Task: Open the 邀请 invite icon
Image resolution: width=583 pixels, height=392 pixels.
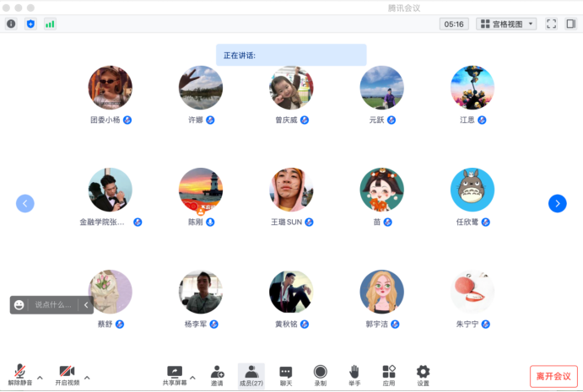Action: click(218, 375)
